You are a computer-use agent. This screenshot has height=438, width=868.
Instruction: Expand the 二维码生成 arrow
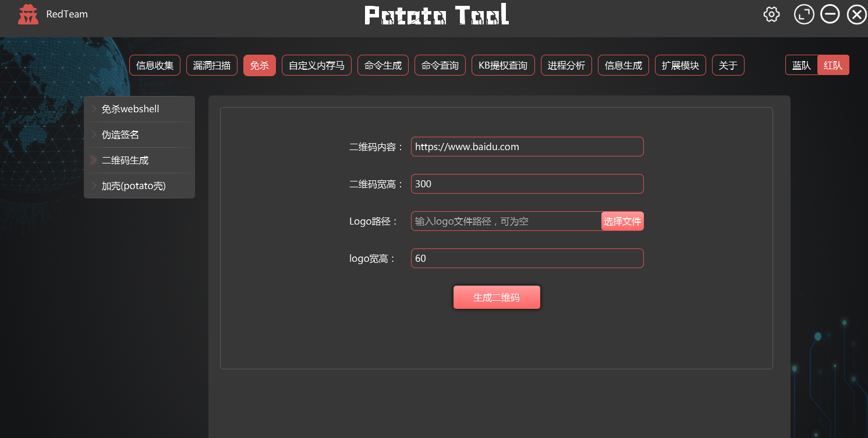[94, 160]
